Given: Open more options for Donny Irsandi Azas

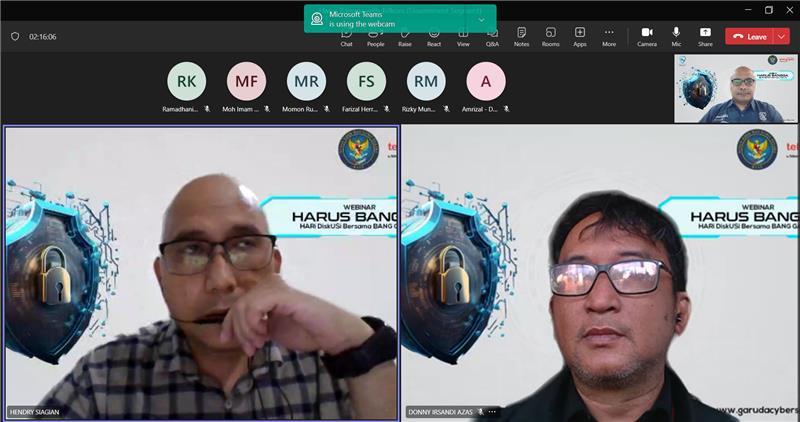Looking at the screenshot, I should click(x=492, y=412).
